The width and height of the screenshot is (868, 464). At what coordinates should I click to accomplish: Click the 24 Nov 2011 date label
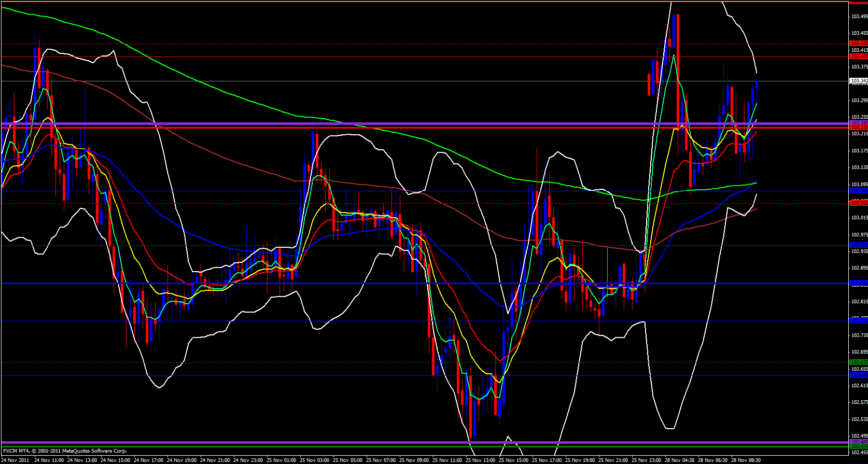coord(15,460)
